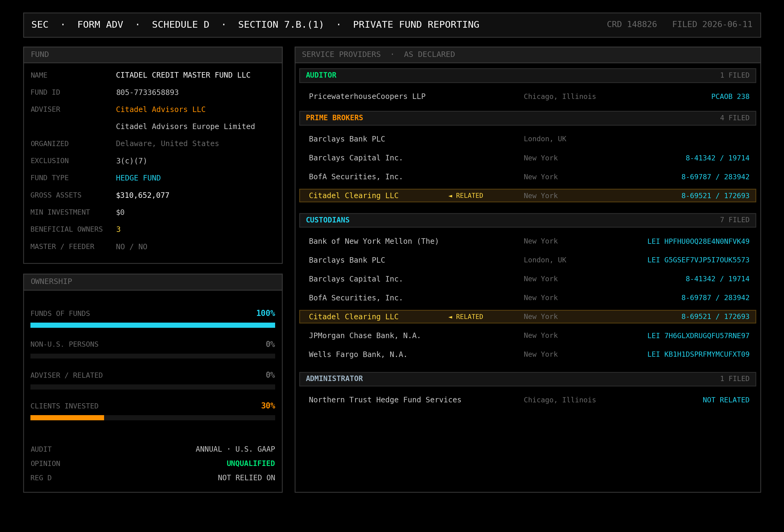Select gross assets value $310,652,077
Viewport: 784px width, 532px height.
[142, 195]
